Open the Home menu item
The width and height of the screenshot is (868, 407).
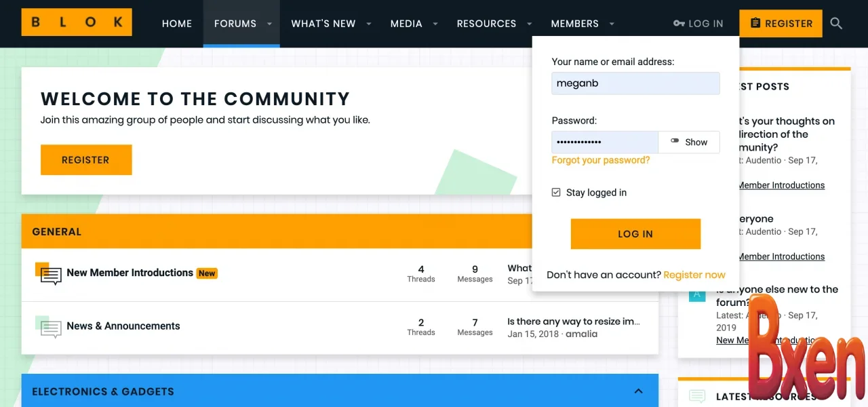coord(176,24)
